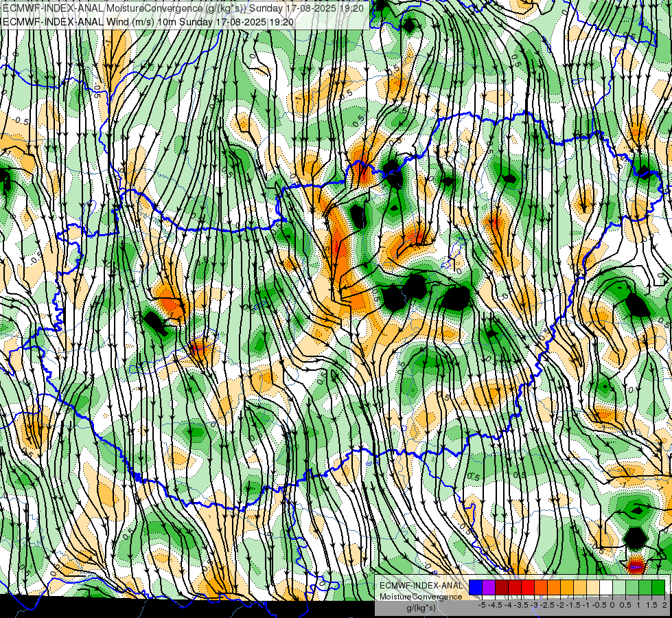
Task: Click the palest green swatch between 0 and 0.5
Action: (x=619, y=588)
